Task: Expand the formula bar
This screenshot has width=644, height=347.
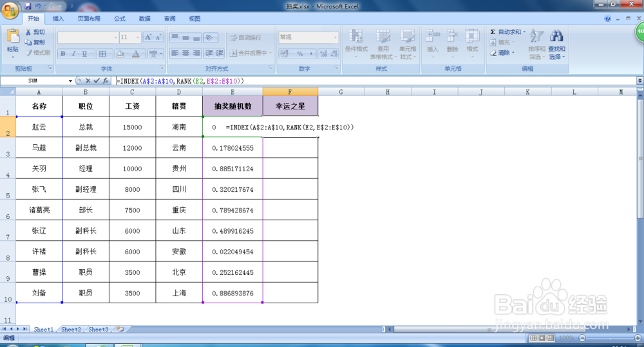Action: pyautogui.click(x=639, y=81)
